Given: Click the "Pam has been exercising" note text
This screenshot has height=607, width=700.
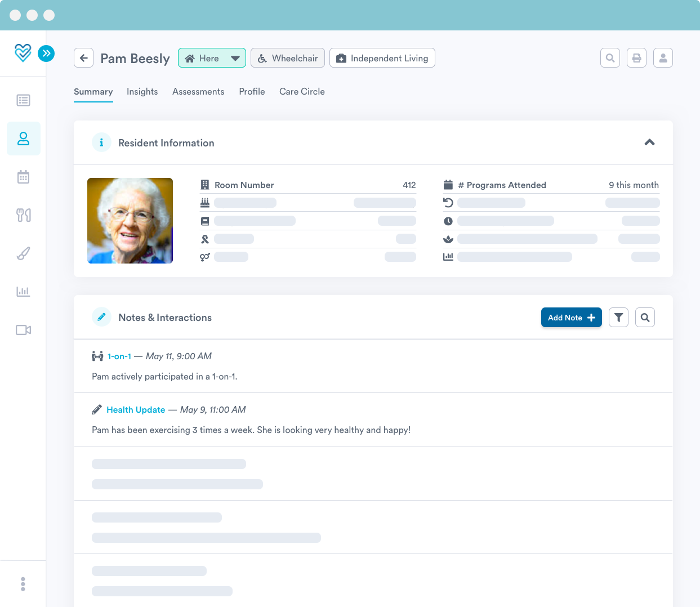Looking at the screenshot, I should pos(251,430).
